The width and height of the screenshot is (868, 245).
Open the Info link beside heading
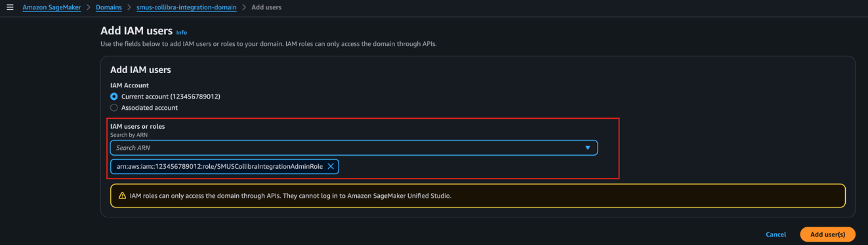tap(182, 32)
